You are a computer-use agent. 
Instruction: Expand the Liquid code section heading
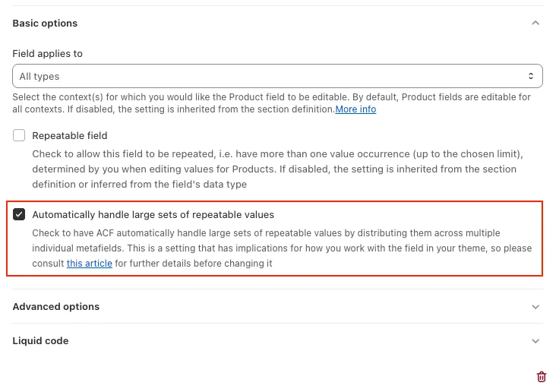point(40,341)
